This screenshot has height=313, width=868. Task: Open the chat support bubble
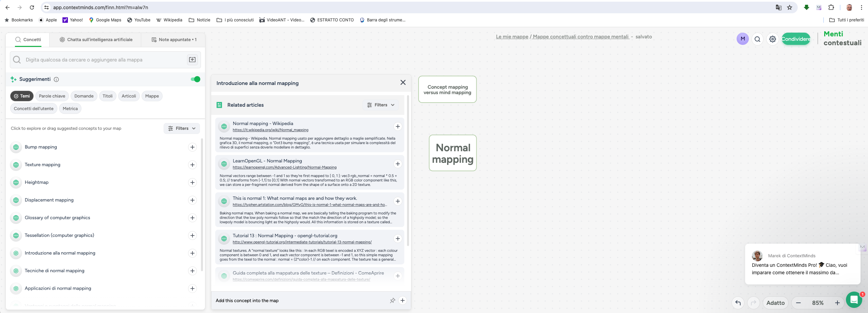[x=854, y=300]
